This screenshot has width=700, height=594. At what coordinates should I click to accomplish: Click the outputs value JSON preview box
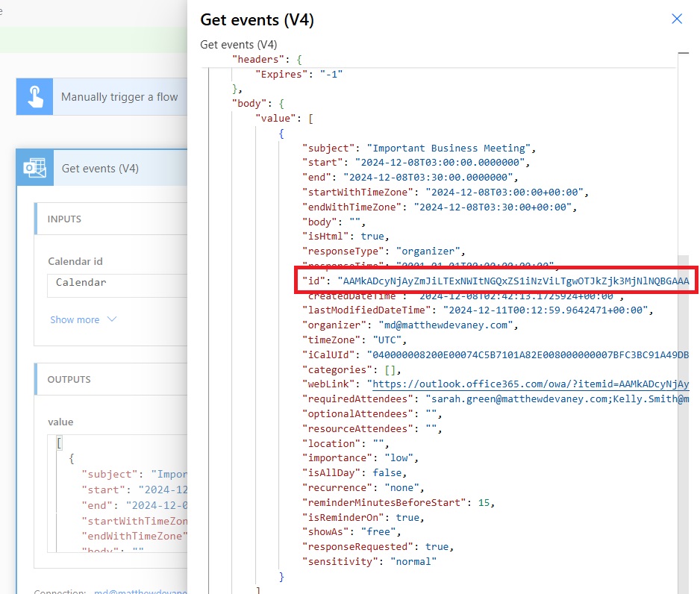(119, 493)
